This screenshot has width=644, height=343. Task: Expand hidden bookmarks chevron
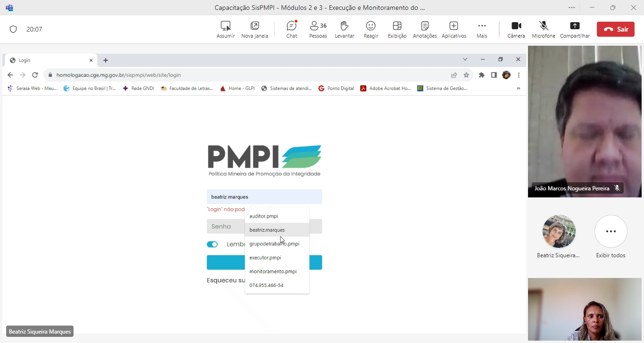[x=519, y=88]
